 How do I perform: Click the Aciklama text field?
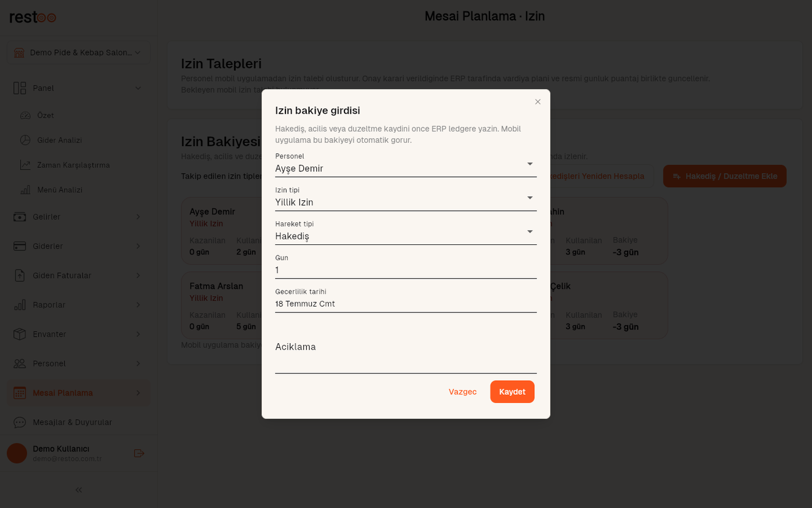click(405, 354)
